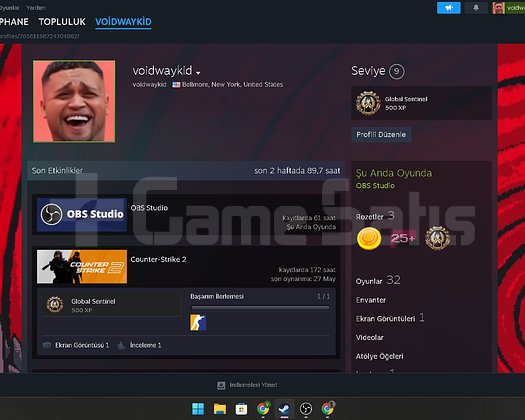Open the Windows Start menu
Viewport: 525px width, 420px height.
point(198,409)
